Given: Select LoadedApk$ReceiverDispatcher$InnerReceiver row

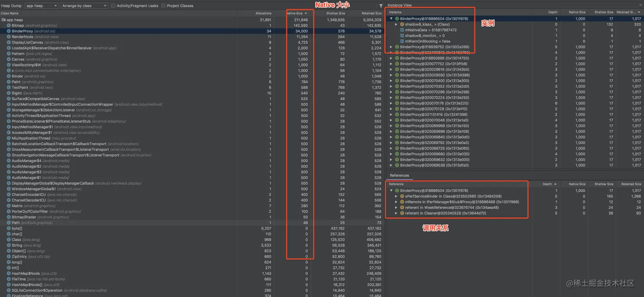Looking at the screenshot, I should tap(192, 48).
